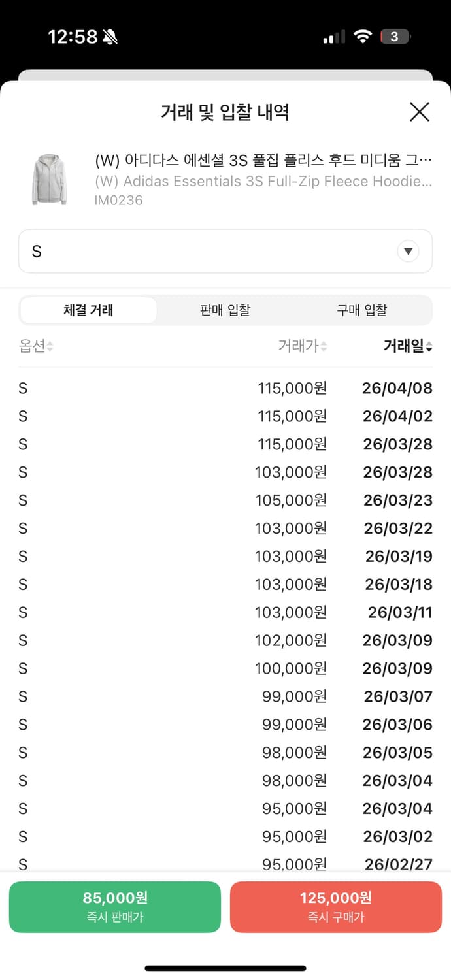This screenshot has width=451, height=980.
Task: Click the 125,000원 즉시 구매가 button
Action: click(335, 907)
